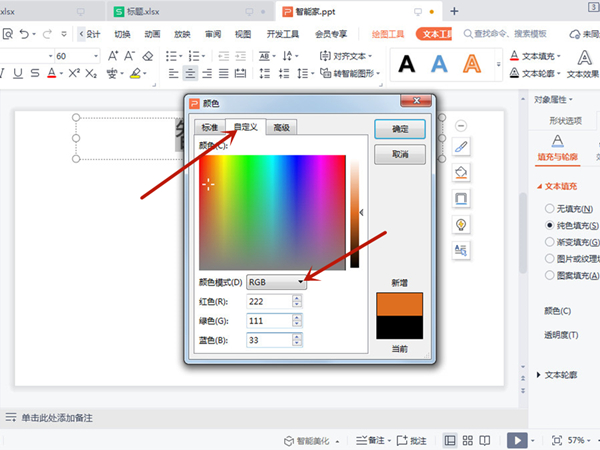Switch to the 标准 color tab
Viewport: 600px width, 450px height.
209,127
